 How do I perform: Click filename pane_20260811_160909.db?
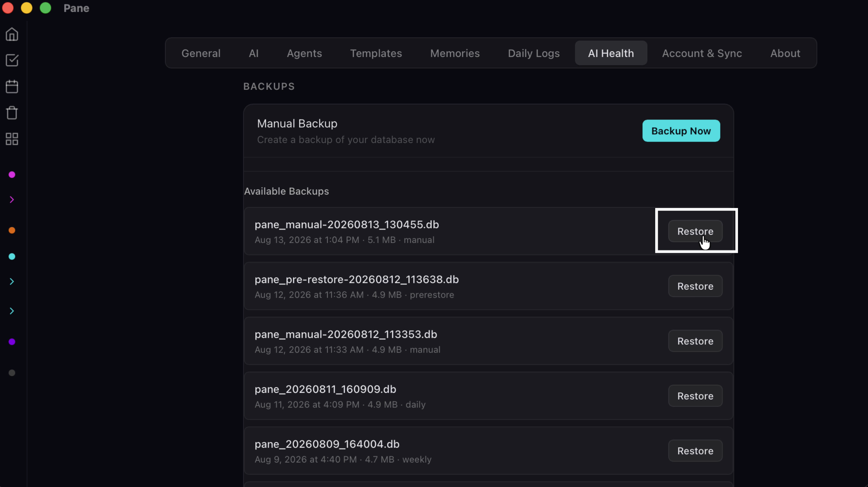325,389
